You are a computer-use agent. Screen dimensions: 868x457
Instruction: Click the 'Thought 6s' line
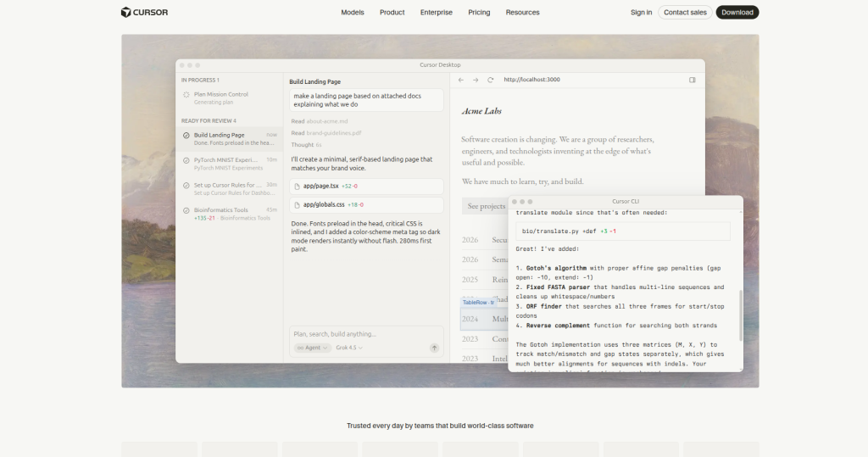point(306,145)
